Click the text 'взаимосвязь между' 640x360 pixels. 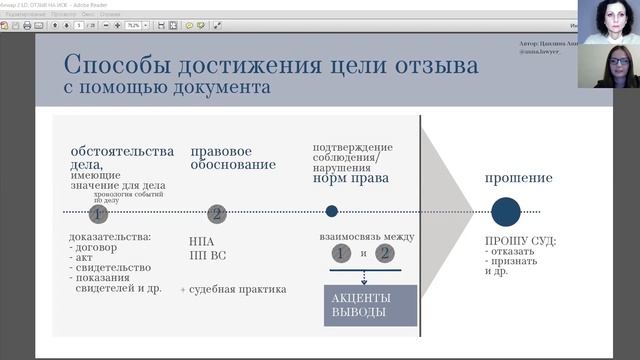[367, 237]
